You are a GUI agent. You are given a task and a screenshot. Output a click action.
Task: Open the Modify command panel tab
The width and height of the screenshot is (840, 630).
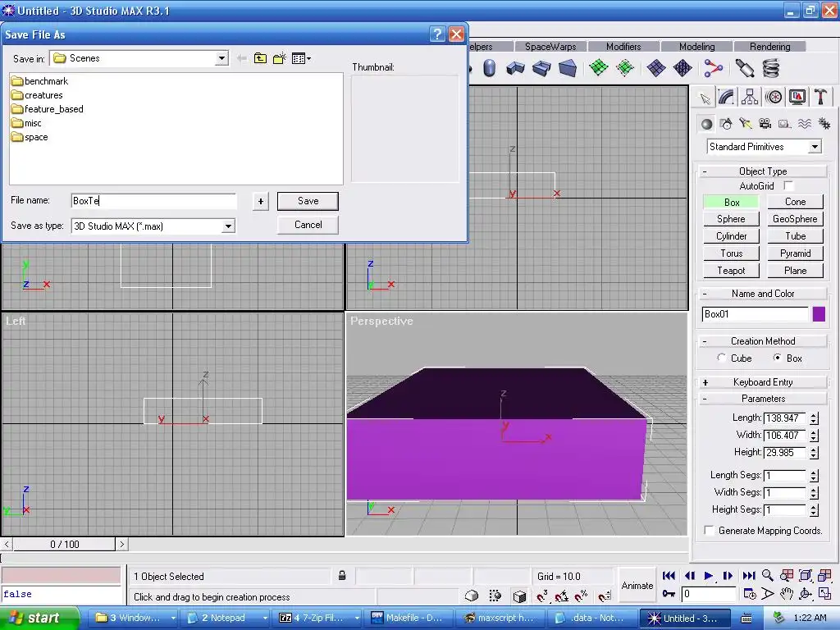pyautogui.click(x=727, y=98)
